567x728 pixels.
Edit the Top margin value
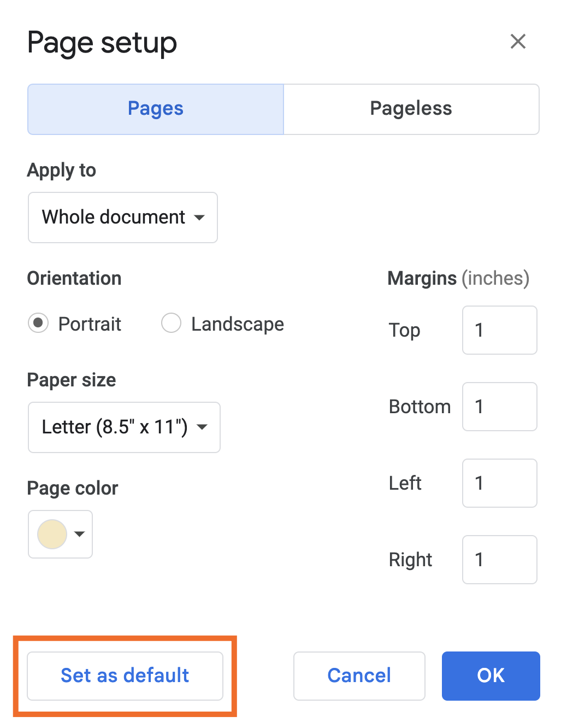tap(499, 330)
